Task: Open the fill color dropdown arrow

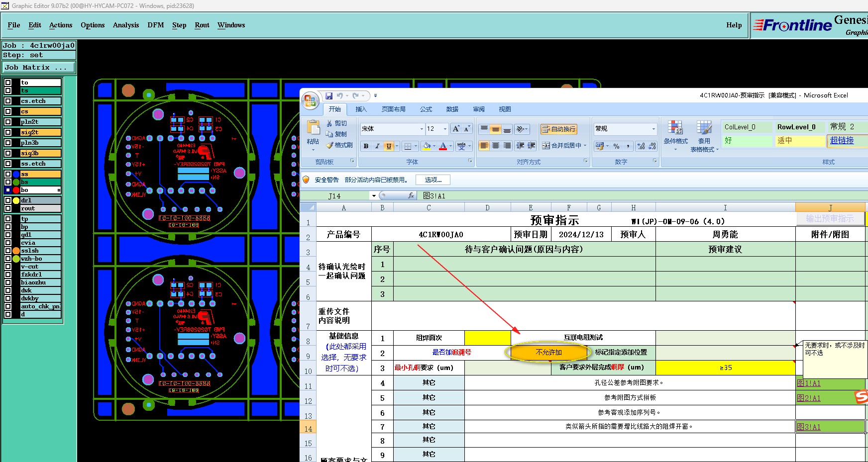Action: pos(434,146)
